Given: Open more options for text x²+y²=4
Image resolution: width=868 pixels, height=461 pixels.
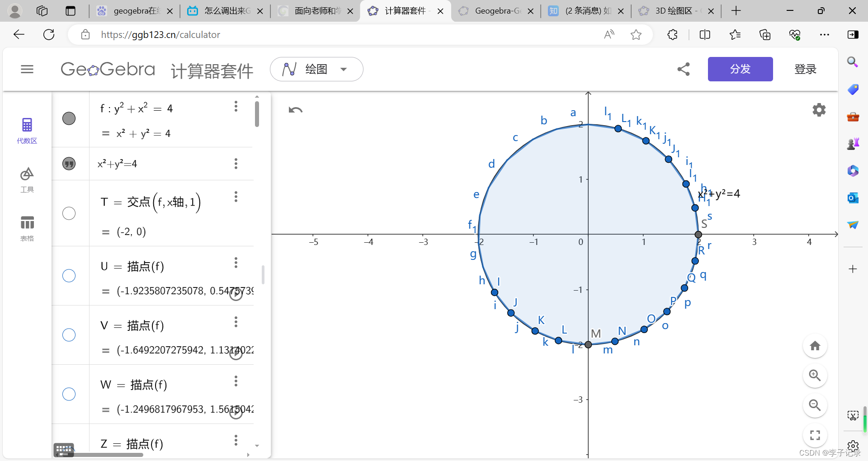Looking at the screenshot, I should (236, 164).
